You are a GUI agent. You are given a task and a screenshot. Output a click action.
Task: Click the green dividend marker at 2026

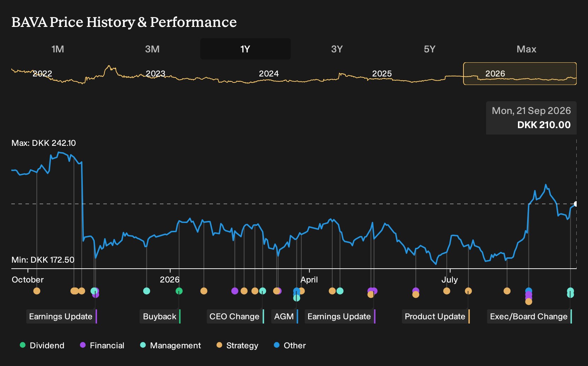point(179,291)
